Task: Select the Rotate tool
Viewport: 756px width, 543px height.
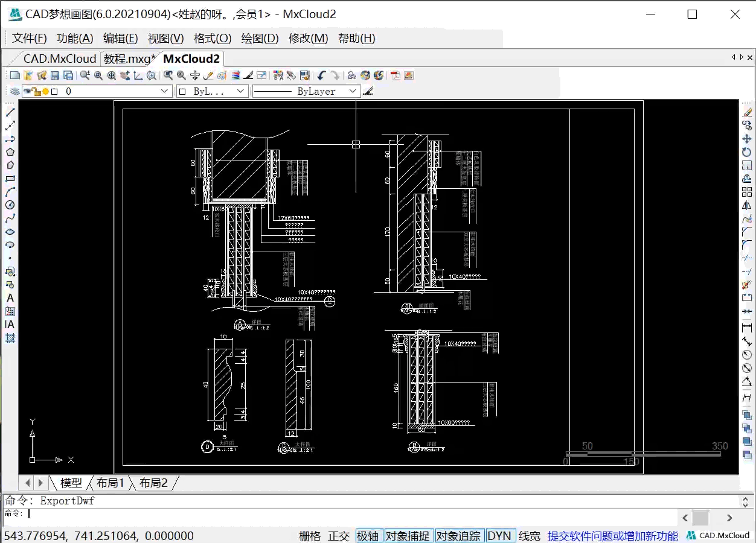Action: pos(747,152)
